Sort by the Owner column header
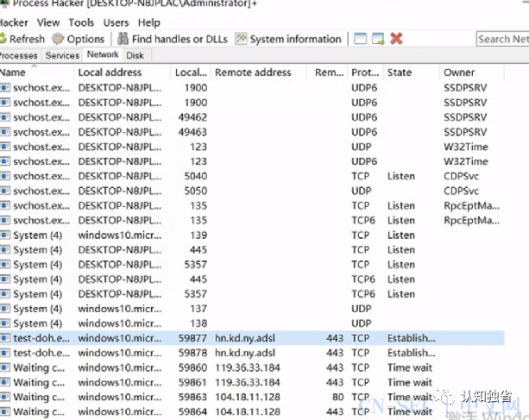The image size is (529, 420). click(x=472, y=72)
